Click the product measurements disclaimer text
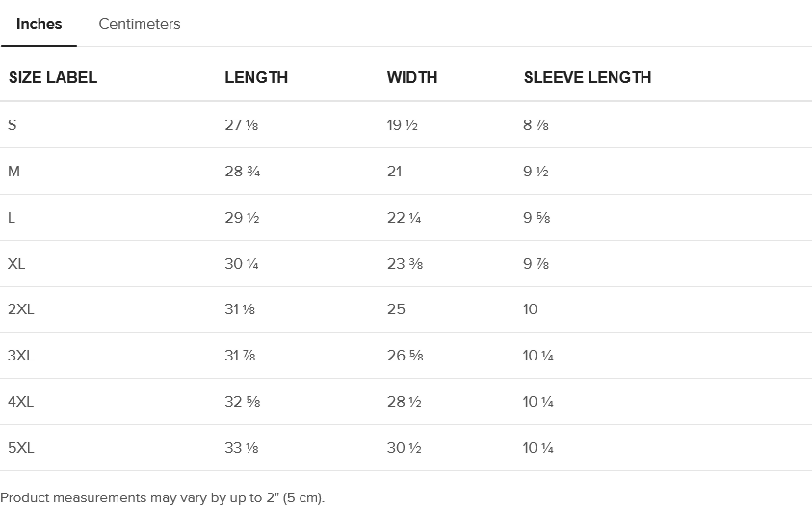 pyautogui.click(x=163, y=498)
